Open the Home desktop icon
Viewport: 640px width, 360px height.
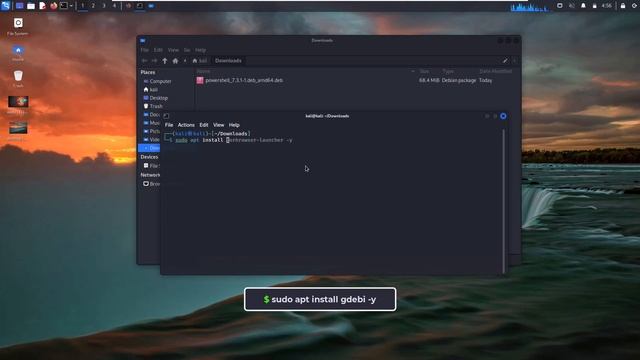click(18, 53)
